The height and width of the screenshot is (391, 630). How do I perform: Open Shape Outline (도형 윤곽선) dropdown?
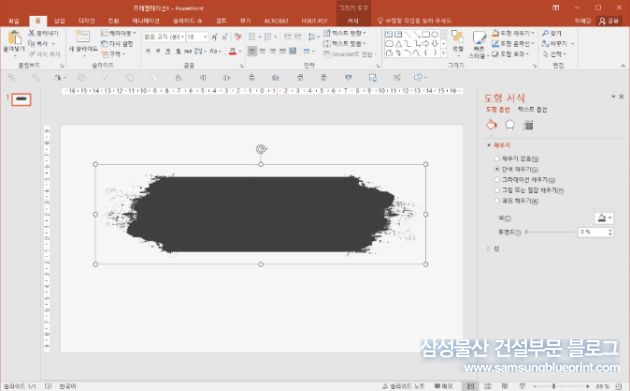(x=513, y=43)
